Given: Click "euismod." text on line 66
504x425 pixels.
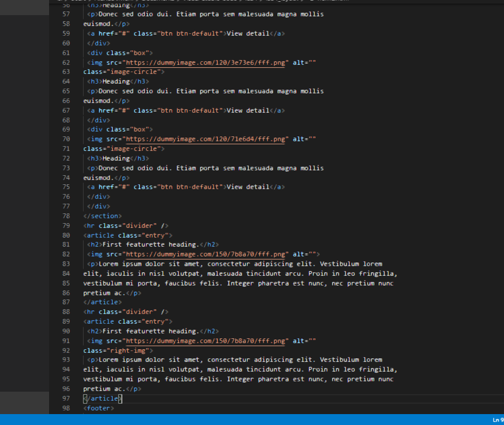Looking at the screenshot, I should (x=99, y=101).
